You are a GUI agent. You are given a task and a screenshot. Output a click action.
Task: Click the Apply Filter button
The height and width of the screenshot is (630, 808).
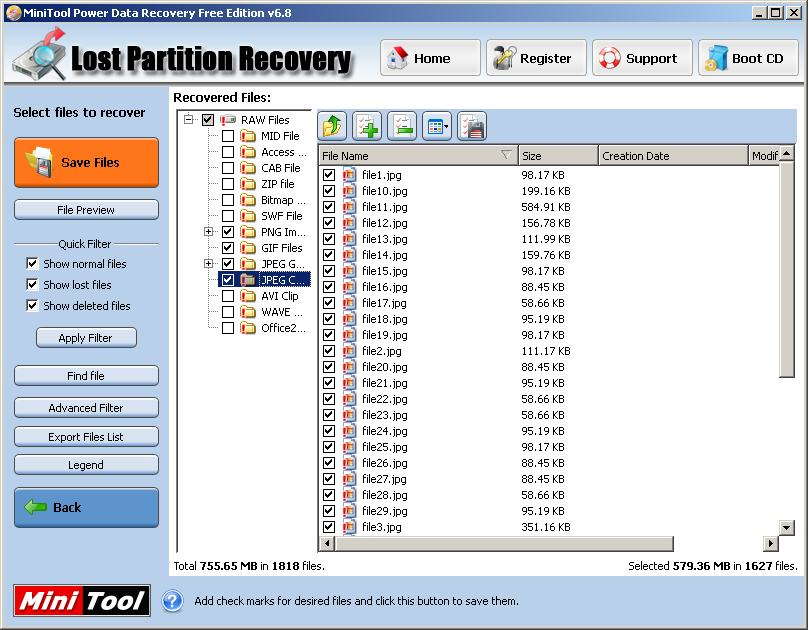point(86,338)
